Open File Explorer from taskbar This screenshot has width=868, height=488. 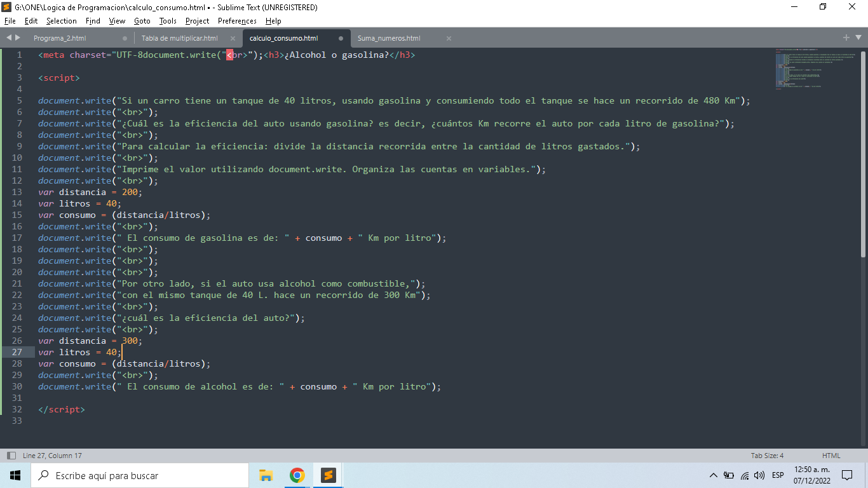266,475
